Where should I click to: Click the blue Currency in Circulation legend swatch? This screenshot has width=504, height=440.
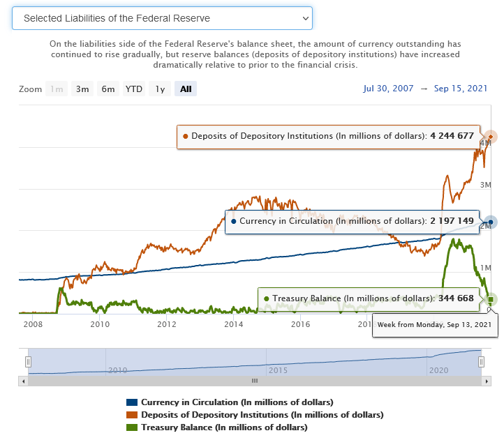132,402
